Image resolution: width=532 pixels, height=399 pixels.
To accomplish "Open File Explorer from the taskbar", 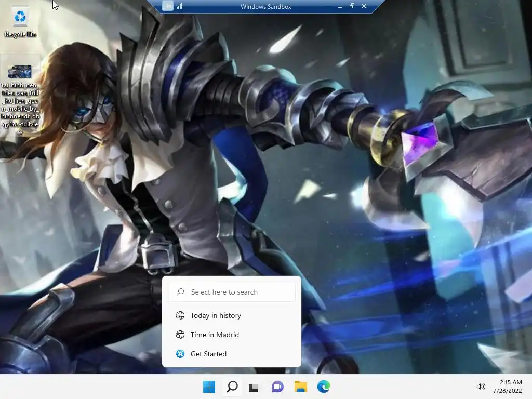I will tap(301, 387).
